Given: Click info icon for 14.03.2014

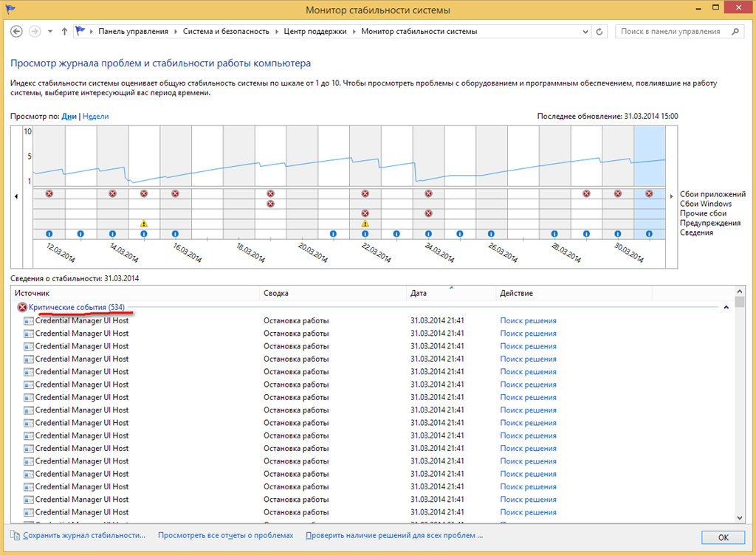Looking at the screenshot, I should 112,234.
